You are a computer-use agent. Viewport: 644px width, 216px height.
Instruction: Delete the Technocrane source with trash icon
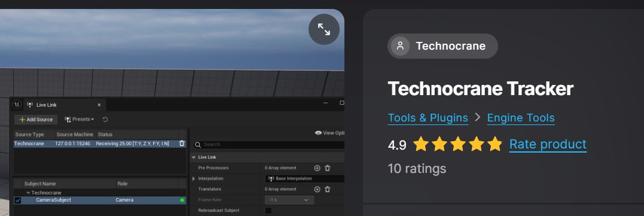click(182, 144)
